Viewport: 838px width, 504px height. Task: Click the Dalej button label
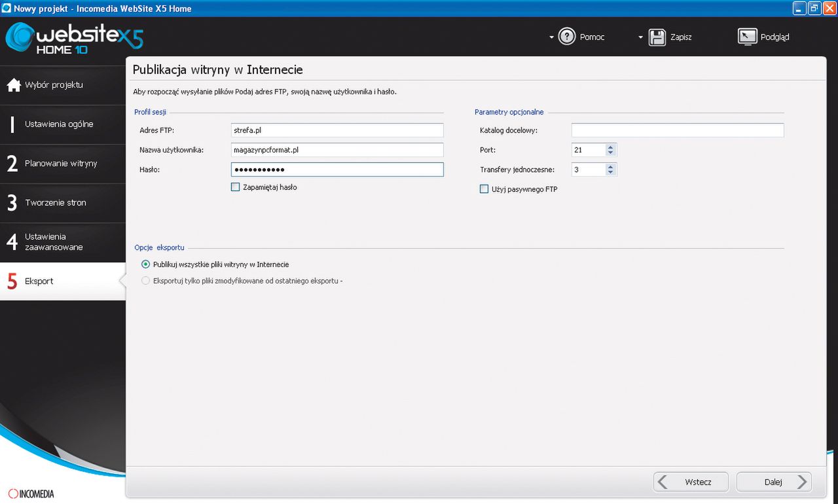pyautogui.click(x=773, y=482)
